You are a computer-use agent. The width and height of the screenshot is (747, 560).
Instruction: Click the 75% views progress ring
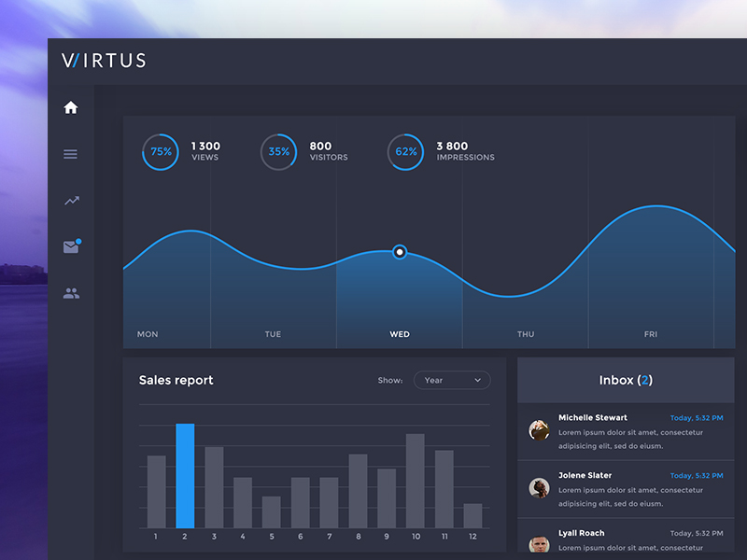(161, 152)
